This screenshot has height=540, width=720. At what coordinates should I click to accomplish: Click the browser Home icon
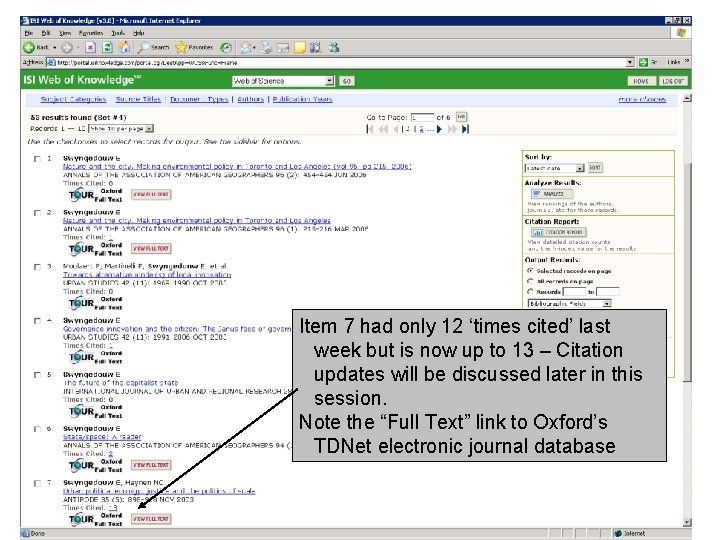pos(124,47)
